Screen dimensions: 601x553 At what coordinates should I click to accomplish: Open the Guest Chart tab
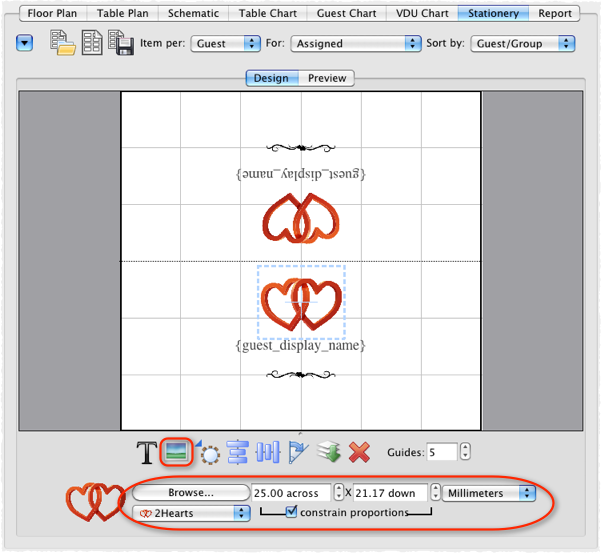pos(348,14)
